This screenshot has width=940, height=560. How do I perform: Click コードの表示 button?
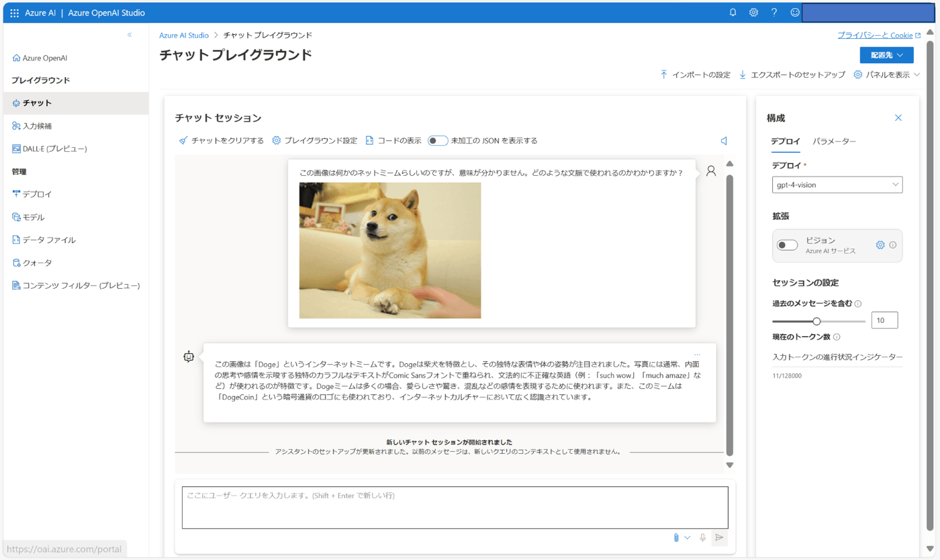[x=393, y=141]
